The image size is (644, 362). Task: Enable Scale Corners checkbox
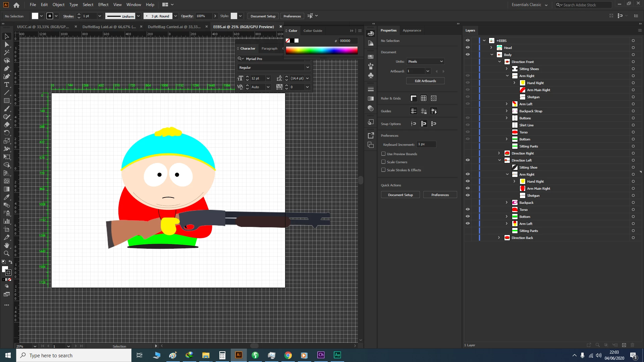(x=383, y=162)
